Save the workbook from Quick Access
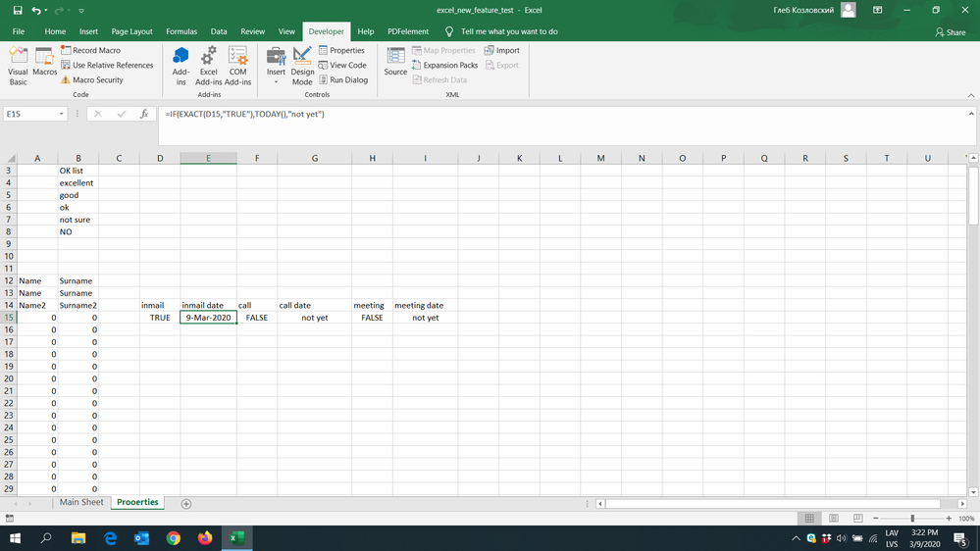The image size is (980, 551). [x=18, y=10]
